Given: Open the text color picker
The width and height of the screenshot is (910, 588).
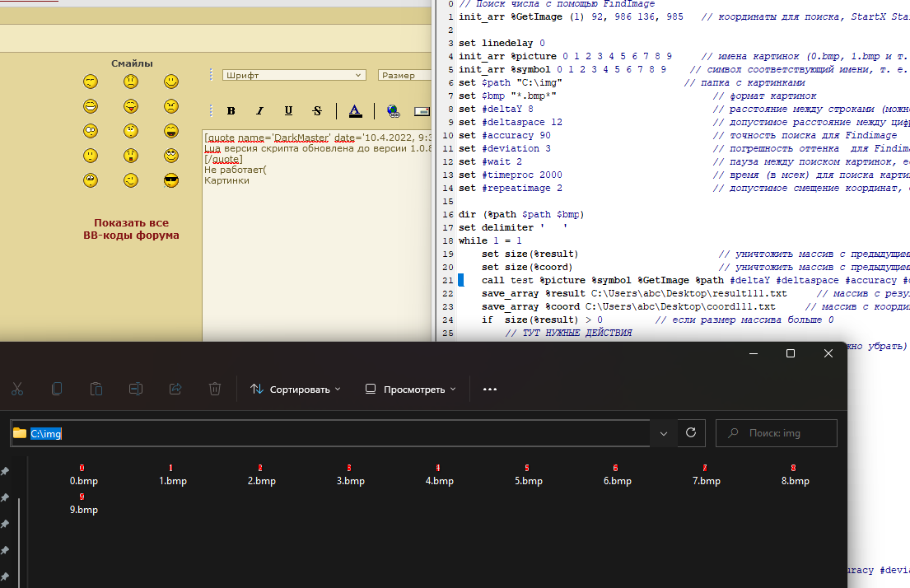Looking at the screenshot, I should click(x=355, y=111).
